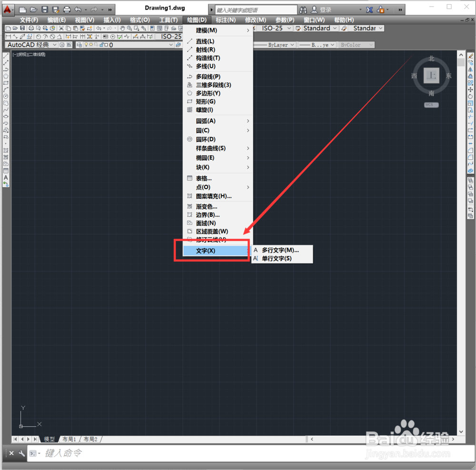This screenshot has height=470, width=476.
Task: Select 表格... in the draw menu
Action: (x=218, y=178)
